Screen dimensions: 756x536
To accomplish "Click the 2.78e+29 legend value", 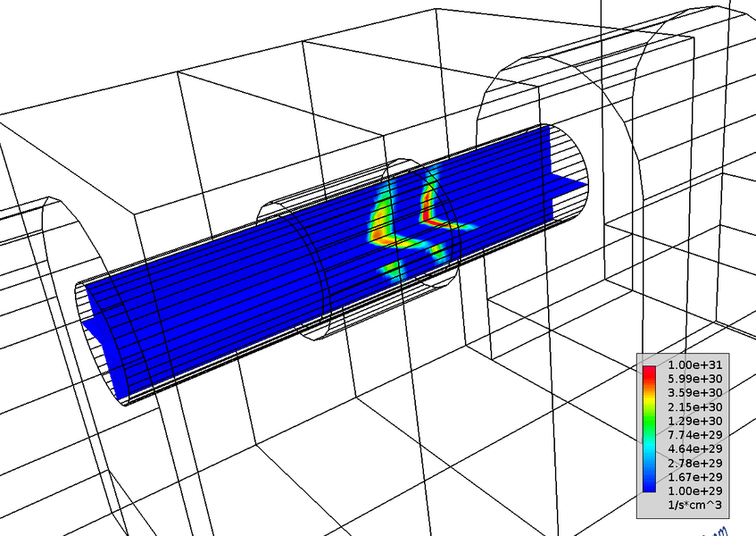I will pyautogui.click(x=694, y=463).
